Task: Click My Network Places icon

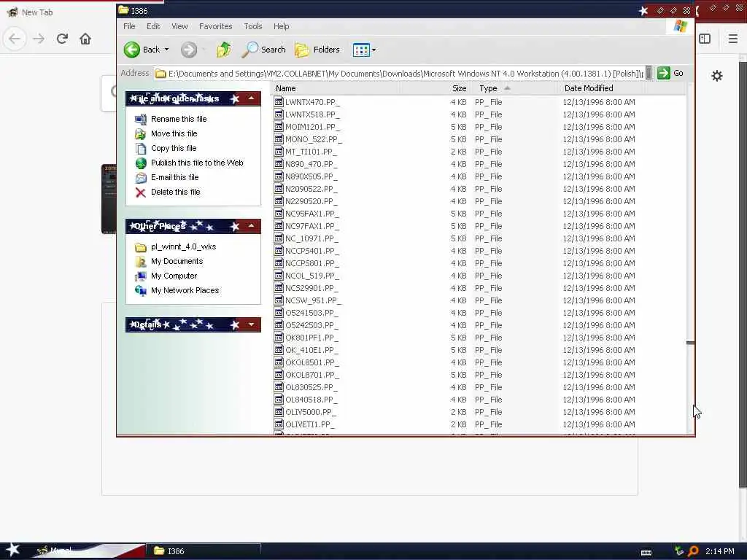Action: click(141, 290)
